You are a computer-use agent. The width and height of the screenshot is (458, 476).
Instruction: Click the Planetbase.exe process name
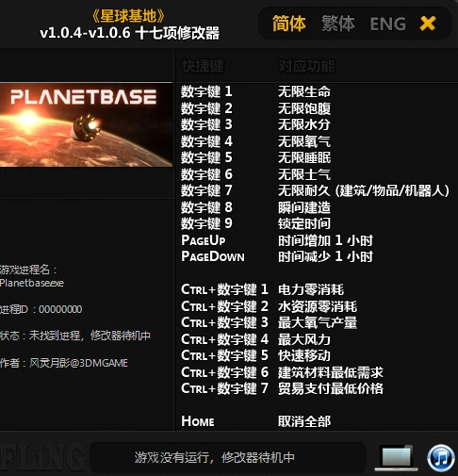(32, 283)
